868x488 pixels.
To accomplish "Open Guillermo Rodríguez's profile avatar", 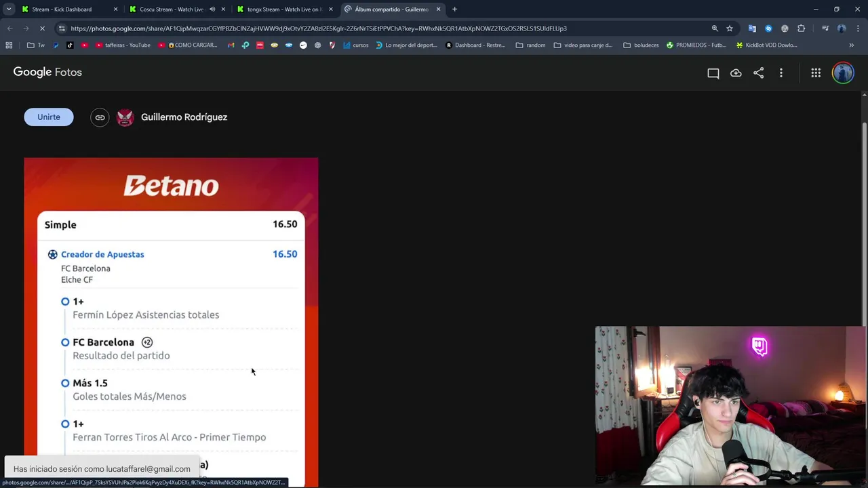I will coord(125,117).
